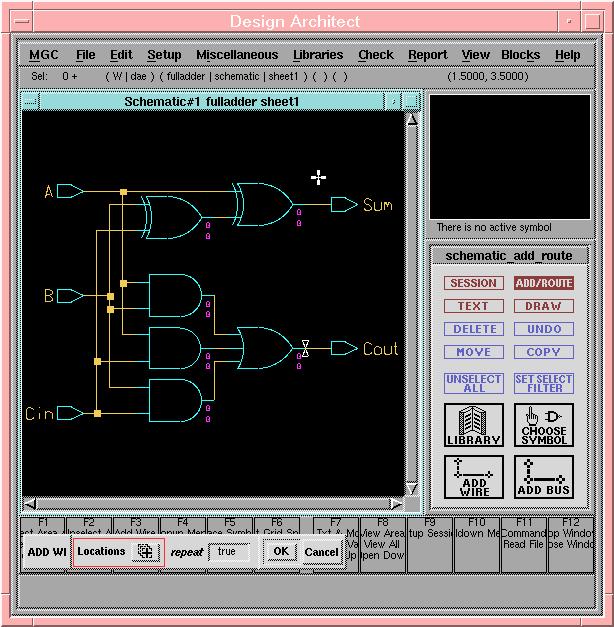Image resolution: width=614 pixels, height=627 pixels.
Task: Click the Choose Symbol icon
Action: pyautogui.click(x=544, y=425)
